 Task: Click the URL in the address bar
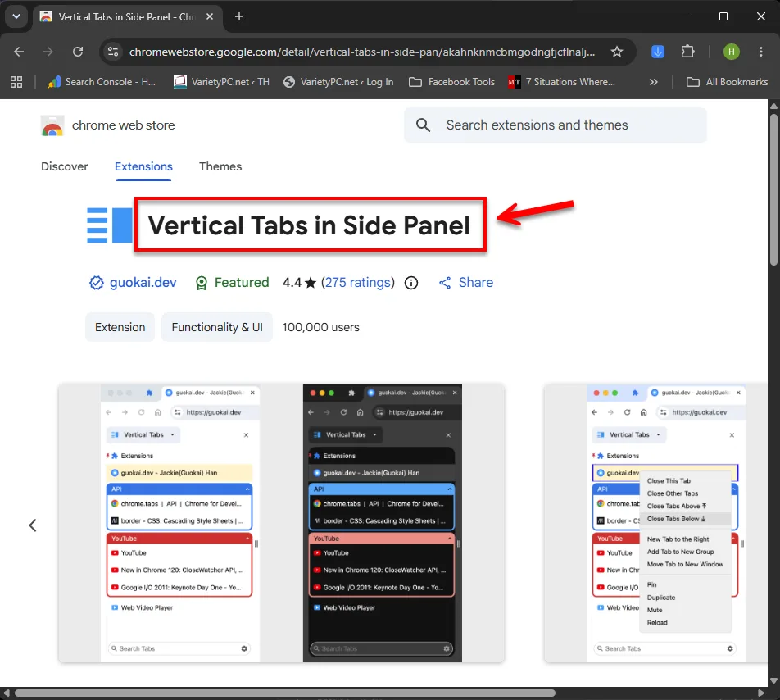coord(362,52)
